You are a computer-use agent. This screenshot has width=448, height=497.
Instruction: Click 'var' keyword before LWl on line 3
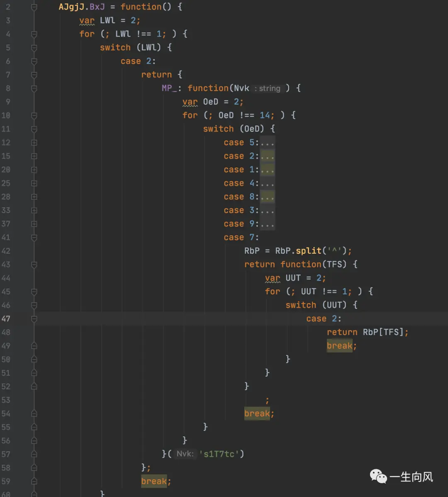87,21
